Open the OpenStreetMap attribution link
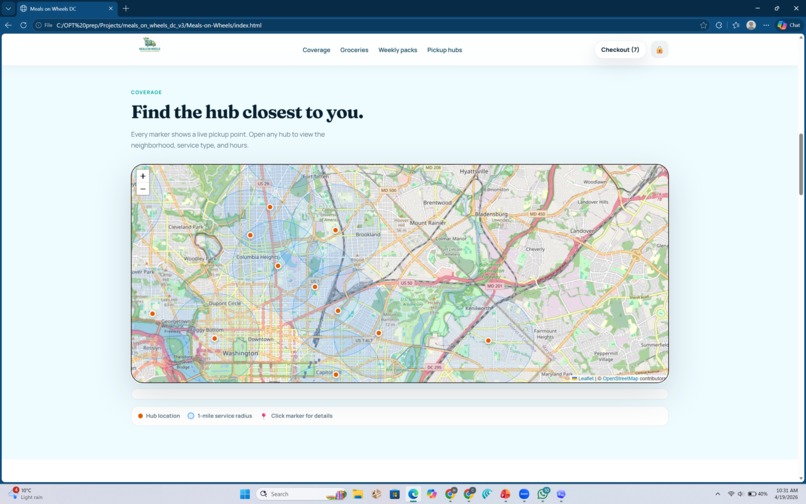 (x=620, y=379)
